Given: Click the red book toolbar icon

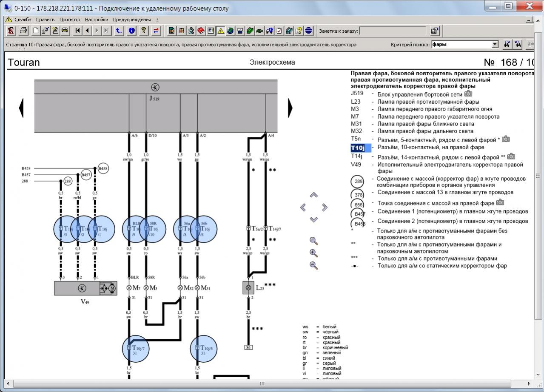Looking at the screenshot, I should coord(201,31).
